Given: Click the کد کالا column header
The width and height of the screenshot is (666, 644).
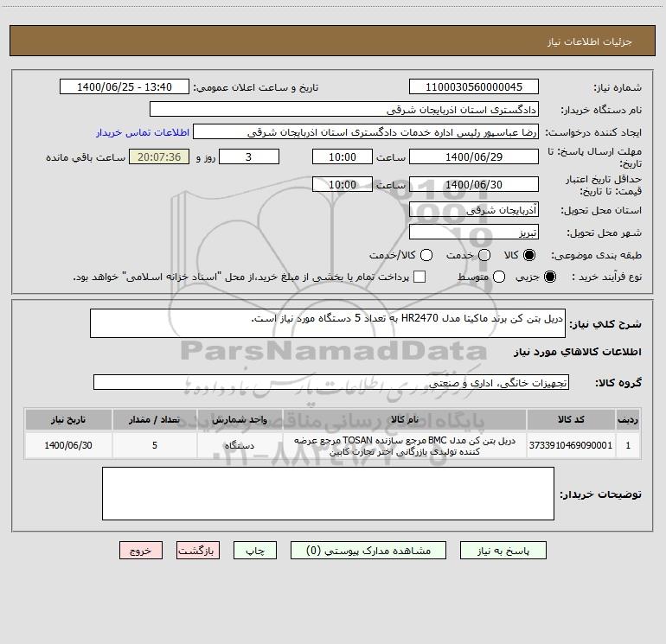Looking at the screenshot, I should 571,420.
